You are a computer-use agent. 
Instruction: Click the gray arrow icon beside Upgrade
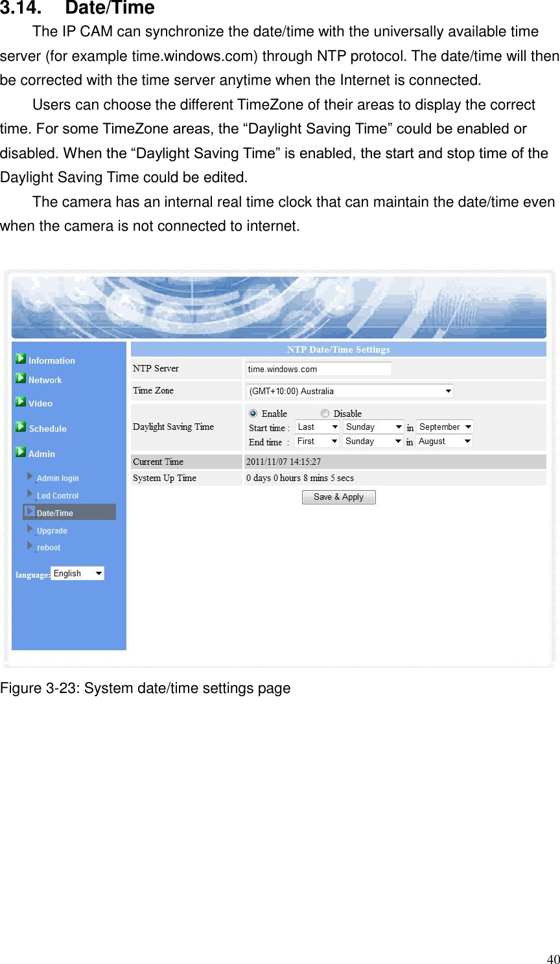point(30,529)
